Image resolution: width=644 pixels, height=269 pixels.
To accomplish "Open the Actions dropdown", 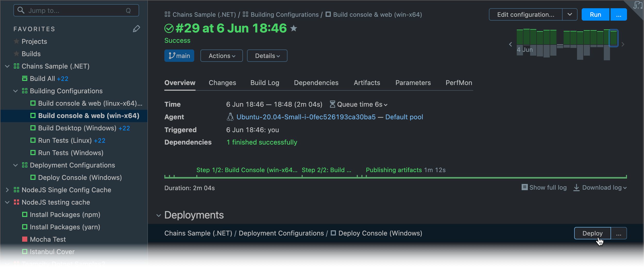I will [x=221, y=56].
